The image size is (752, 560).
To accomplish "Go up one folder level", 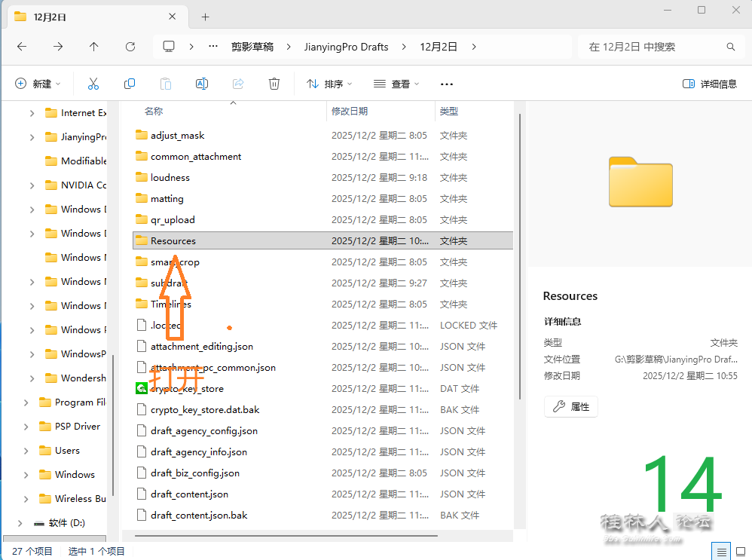I will coord(94,47).
